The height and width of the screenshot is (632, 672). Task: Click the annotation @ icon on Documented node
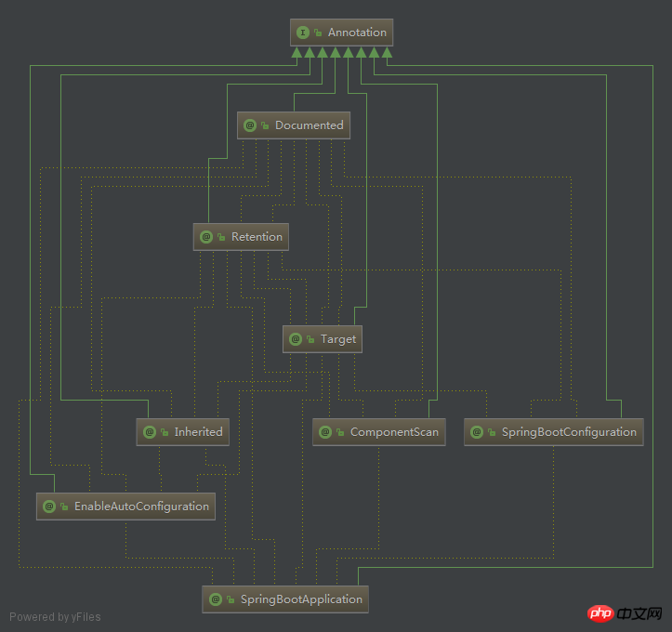tap(250, 125)
